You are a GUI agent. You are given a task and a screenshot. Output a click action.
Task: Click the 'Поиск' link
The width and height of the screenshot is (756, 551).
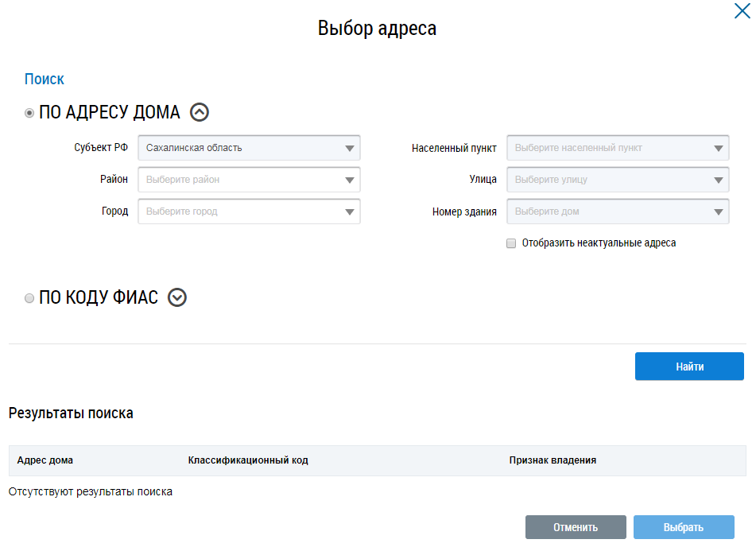45,80
